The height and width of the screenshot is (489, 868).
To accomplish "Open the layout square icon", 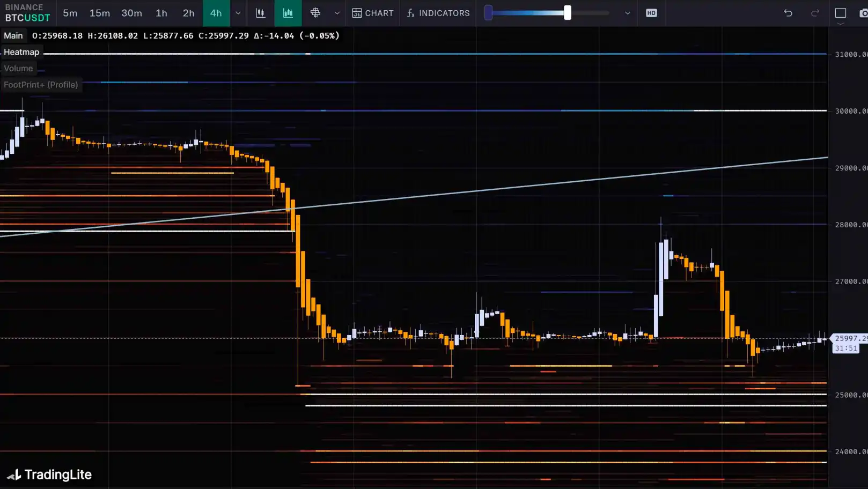I will tap(841, 13).
